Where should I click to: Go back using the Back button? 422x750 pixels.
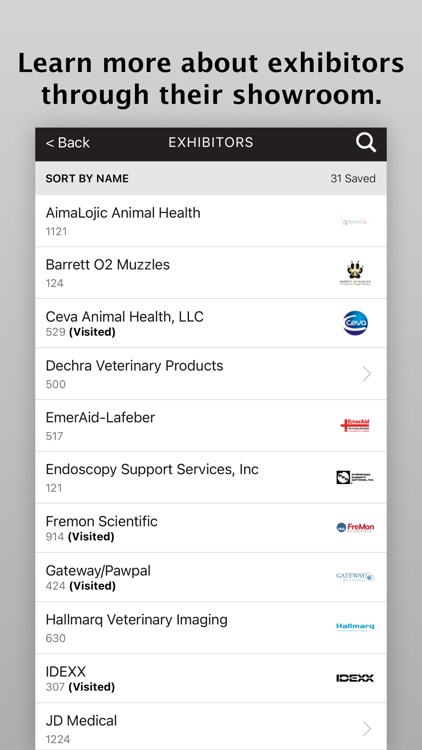click(67, 143)
